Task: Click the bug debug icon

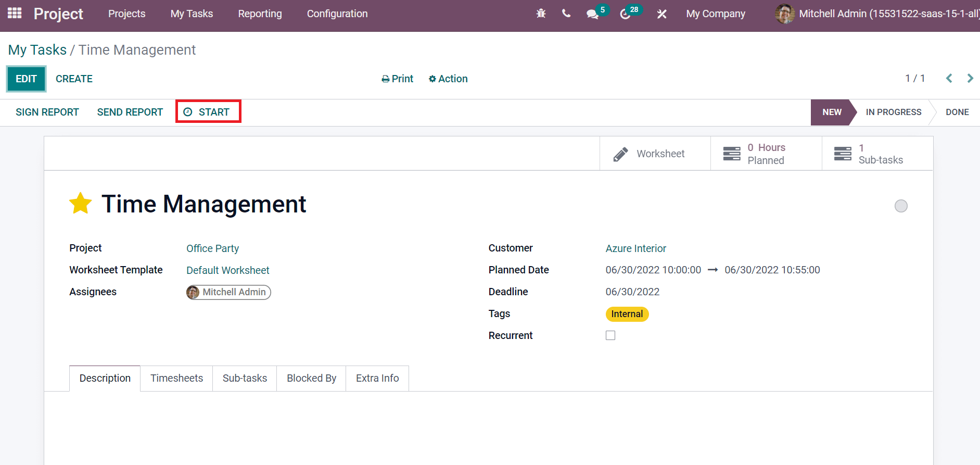Action: pyautogui.click(x=541, y=14)
